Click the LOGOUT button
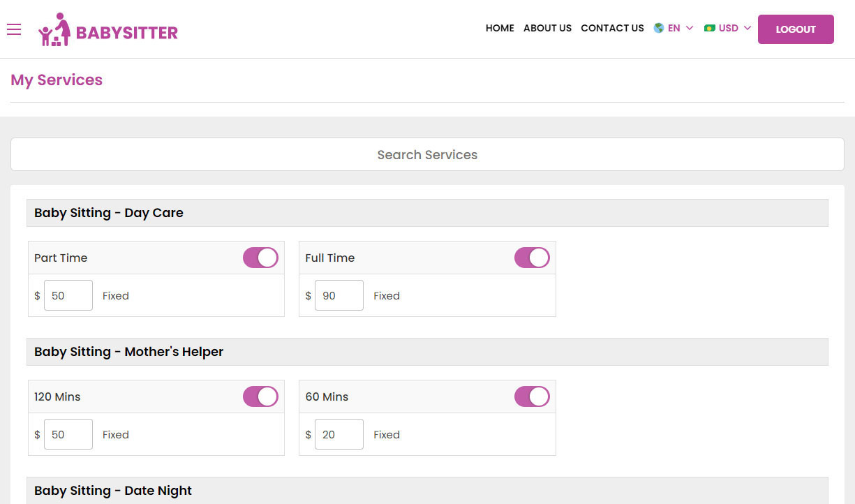The width and height of the screenshot is (855, 504). point(796,29)
